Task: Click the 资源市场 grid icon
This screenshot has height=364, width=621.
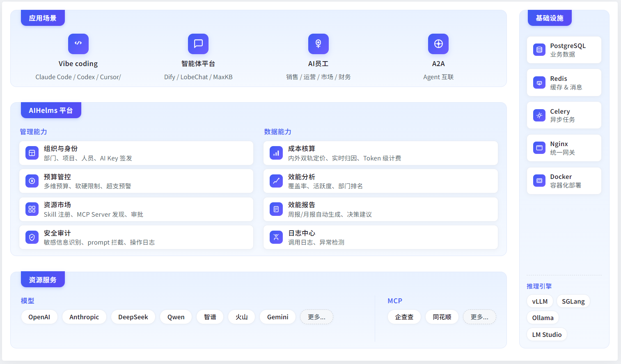Action: point(32,209)
